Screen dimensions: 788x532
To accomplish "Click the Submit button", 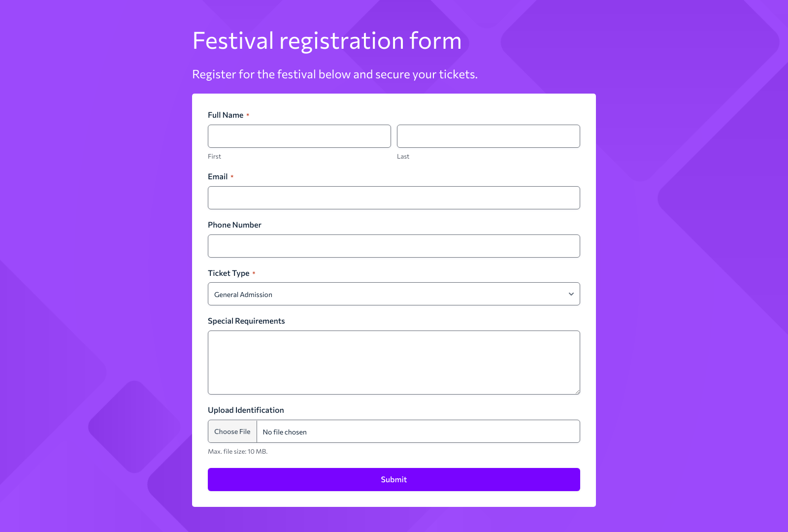I will point(394,479).
